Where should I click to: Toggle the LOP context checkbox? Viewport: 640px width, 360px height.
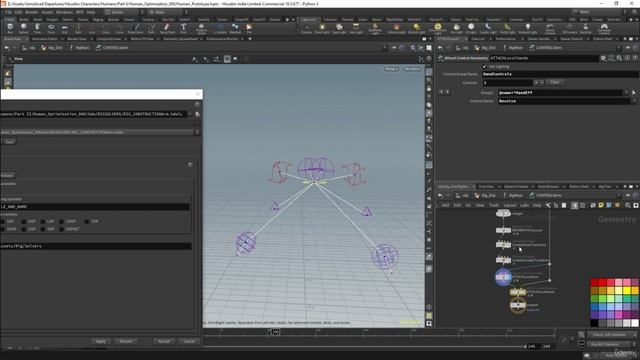(42, 222)
